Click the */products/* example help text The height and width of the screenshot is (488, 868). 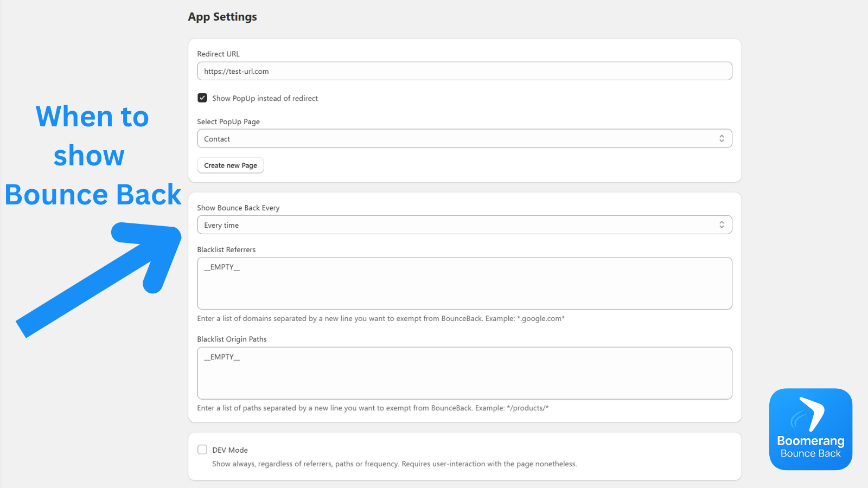point(373,408)
